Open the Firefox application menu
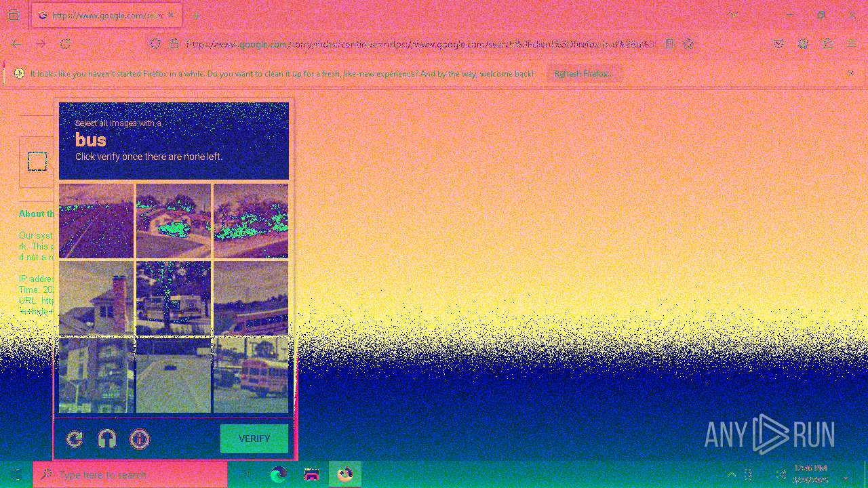Viewport: 868px width, 488px height. click(852, 43)
